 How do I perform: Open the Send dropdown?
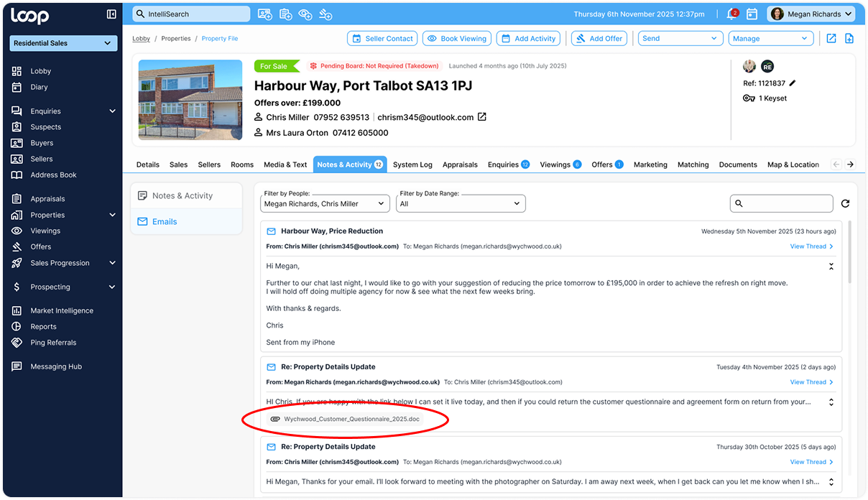pos(680,38)
